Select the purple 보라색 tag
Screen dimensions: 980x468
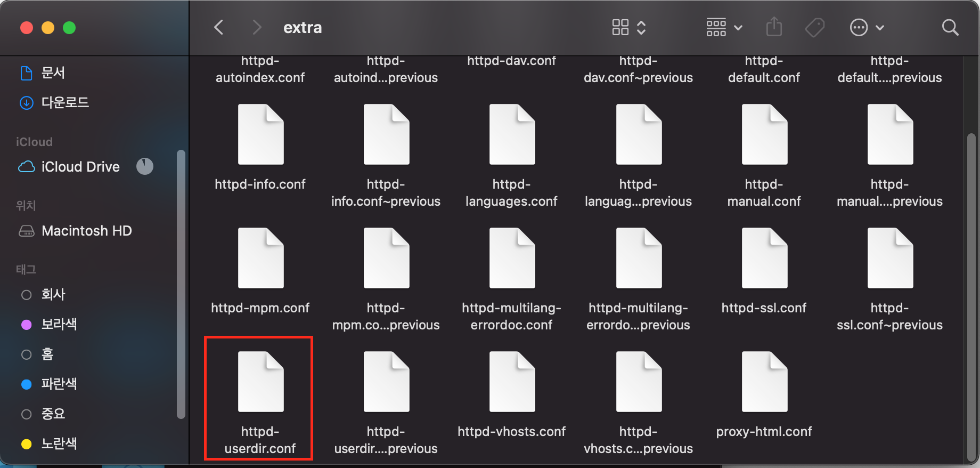[x=49, y=325]
